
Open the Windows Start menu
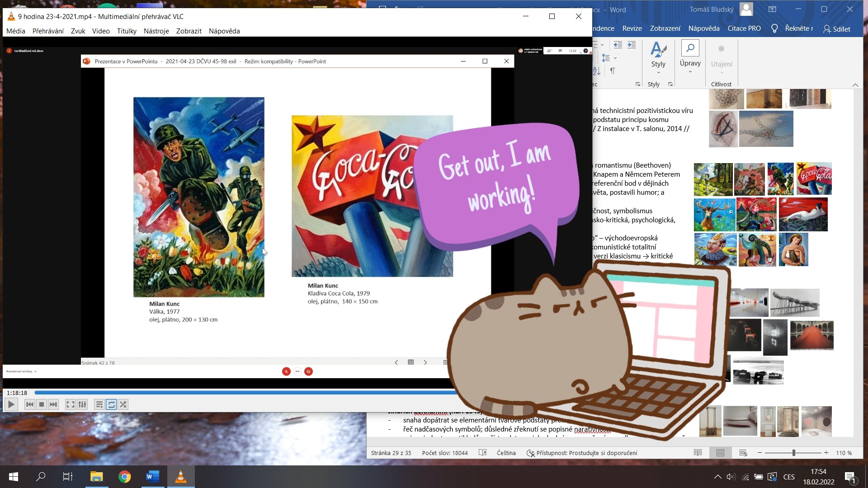[x=14, y=477]
